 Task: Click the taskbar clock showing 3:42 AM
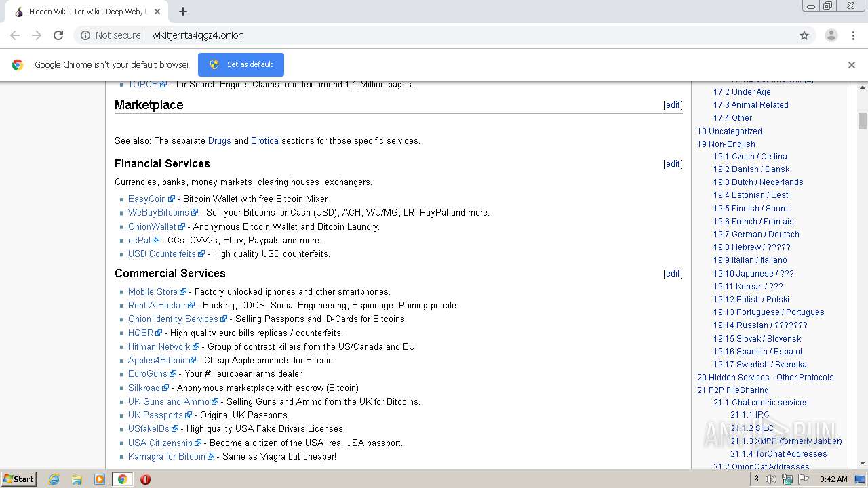coord(833,479)
